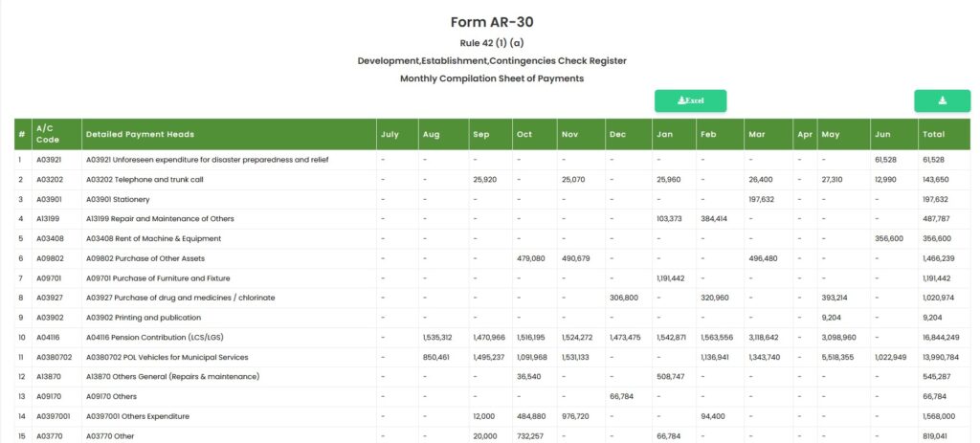The image size is (980, 443).
Task: Click the Form AR-30 title
Action: (x=492, y=23)
